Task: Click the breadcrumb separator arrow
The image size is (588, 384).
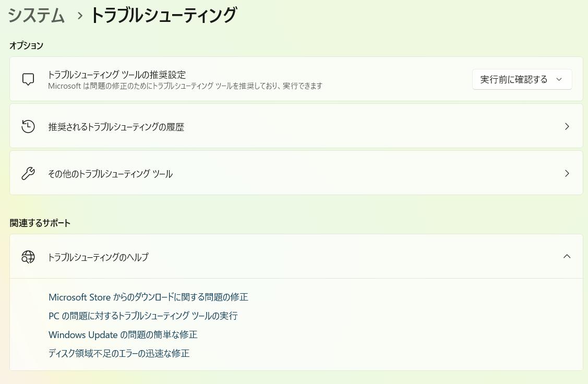Action: tap(80, 16)
